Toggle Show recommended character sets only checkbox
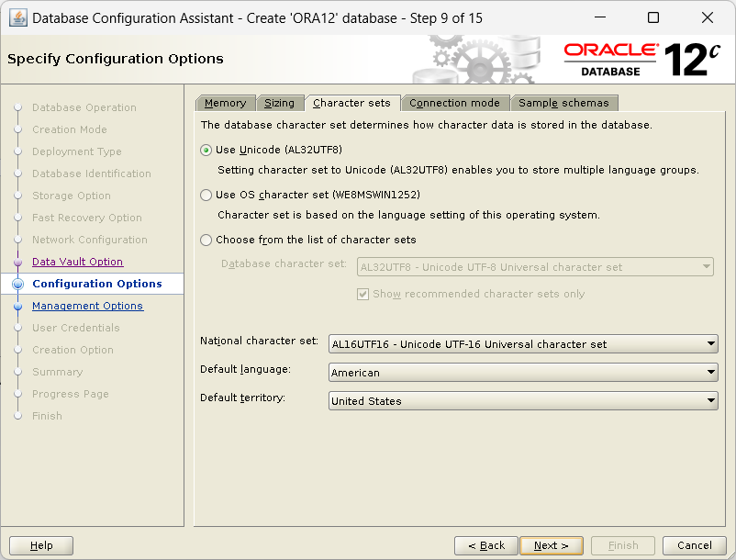This screenshot has width=736, height=560. [x=362, y=295]
